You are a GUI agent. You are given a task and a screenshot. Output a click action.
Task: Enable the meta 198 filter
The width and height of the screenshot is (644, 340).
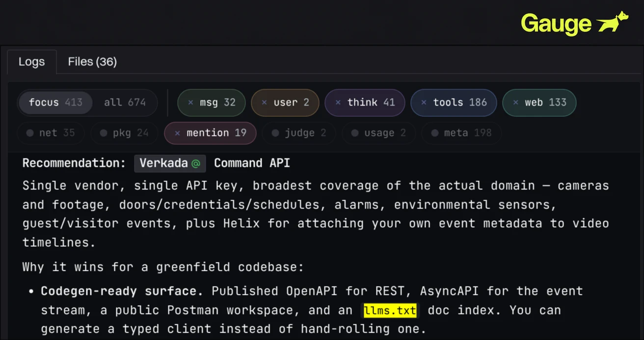(x=461, y=133)
